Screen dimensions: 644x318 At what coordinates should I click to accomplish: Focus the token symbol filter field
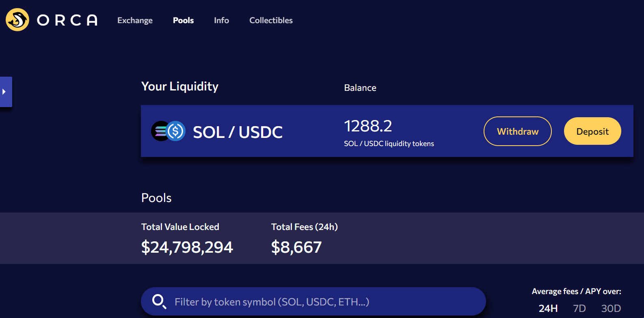coord(313,301)
